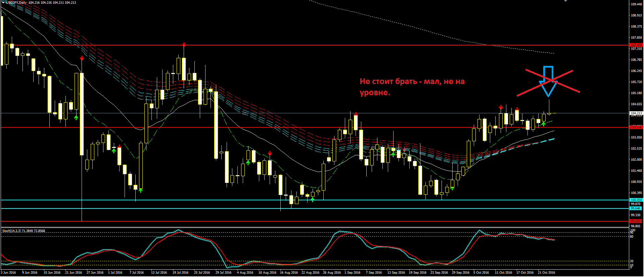Click the 5 Oct 2016 date label
Viewport: 644px width, 277px height.
tap(481, 273)
